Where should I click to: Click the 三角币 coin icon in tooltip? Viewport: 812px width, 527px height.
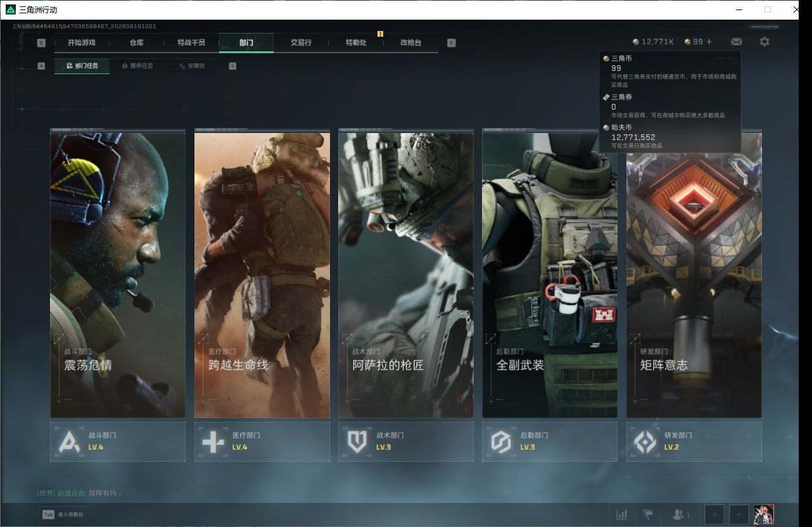(606, 59)
